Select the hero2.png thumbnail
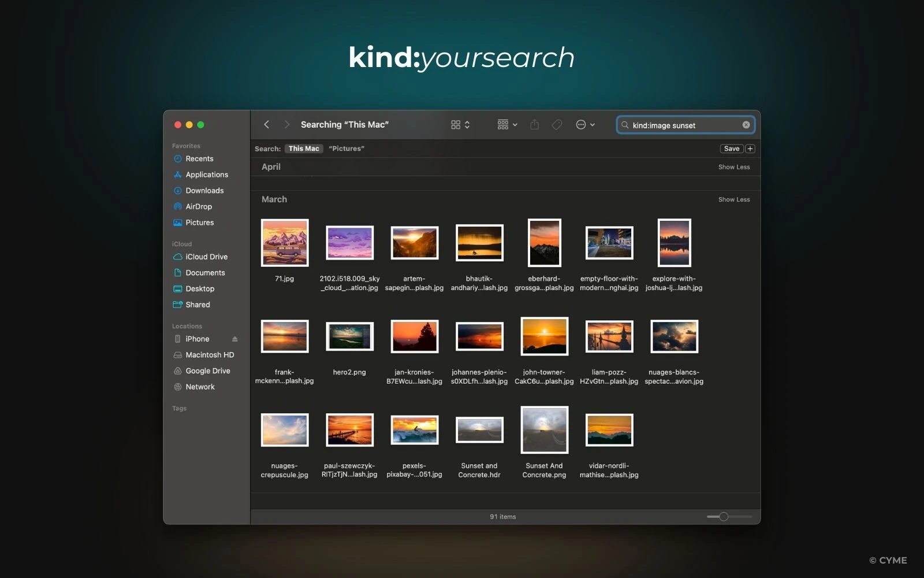Image resolution: width=924 pixels, height=578 pixels. tap(350, 336)
